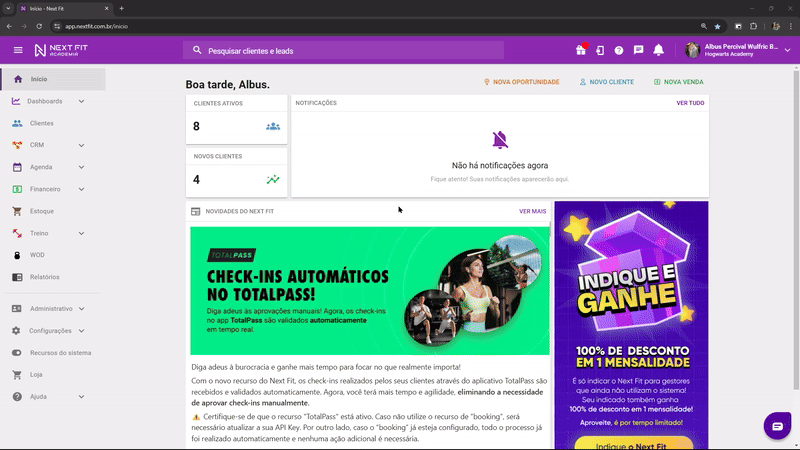Click NOVO CLIENTE button
Image resolution: width=800 pixels, height=450 pixels.
tap(607, 82)
